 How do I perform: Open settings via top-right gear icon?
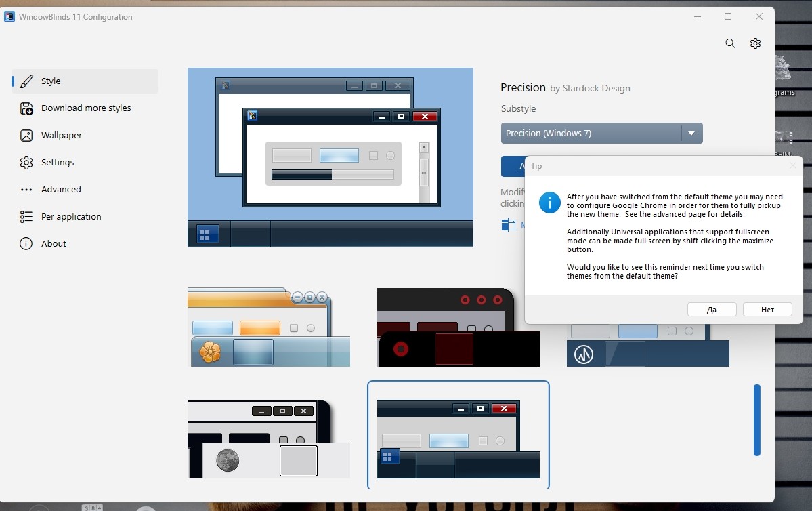[756, 43]
